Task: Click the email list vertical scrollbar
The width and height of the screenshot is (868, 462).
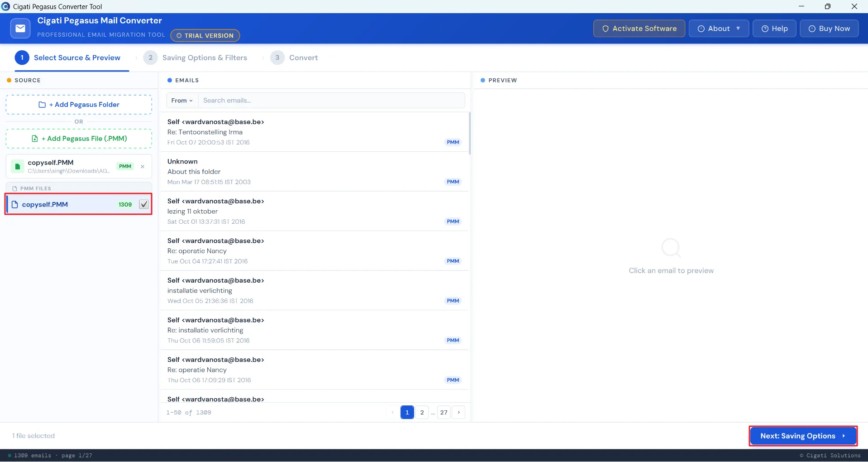Action: tap(470, 134)
